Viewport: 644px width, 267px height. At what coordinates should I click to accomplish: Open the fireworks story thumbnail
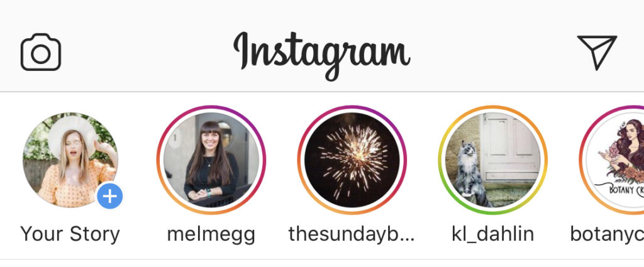352,160
